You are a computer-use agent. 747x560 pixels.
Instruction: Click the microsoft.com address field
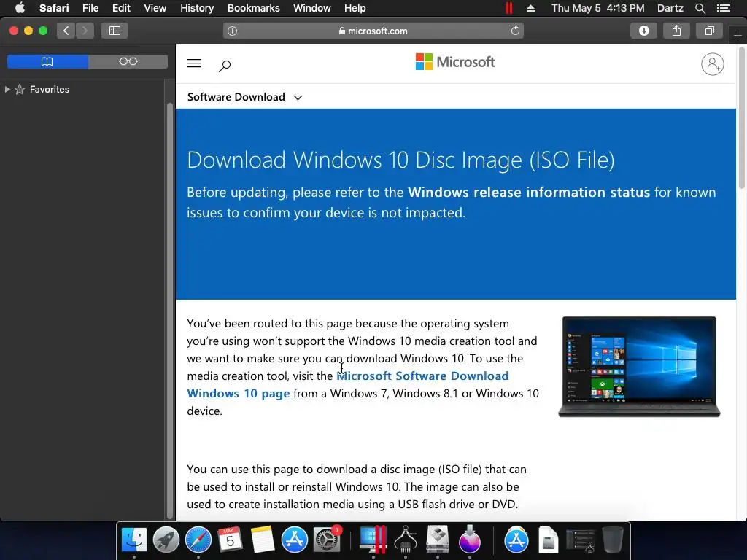(373, 31)
